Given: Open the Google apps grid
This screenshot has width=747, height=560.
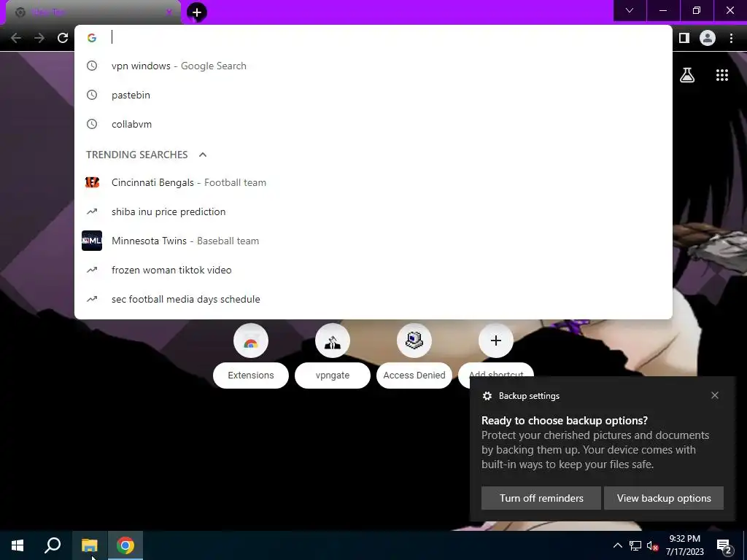Looking at the screenshot, I should pyautogui.click(x=722, y=75).
